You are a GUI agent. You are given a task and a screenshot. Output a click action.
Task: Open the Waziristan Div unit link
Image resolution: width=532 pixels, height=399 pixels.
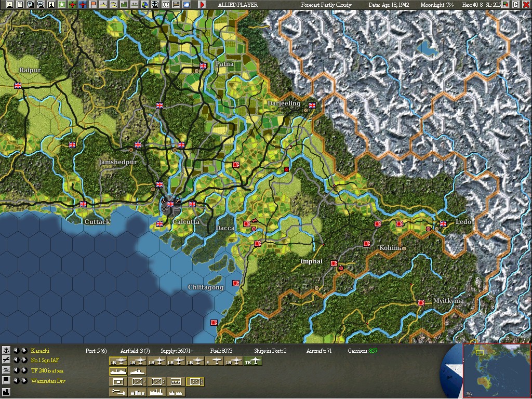[48, 381]
